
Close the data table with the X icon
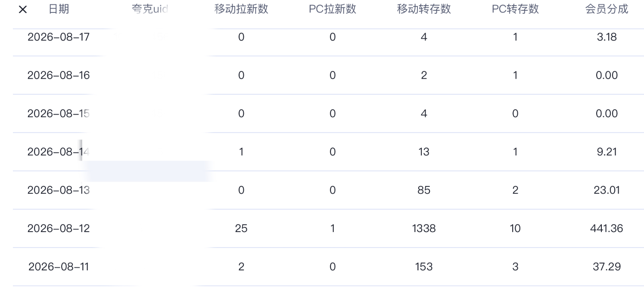click(23, 10)
